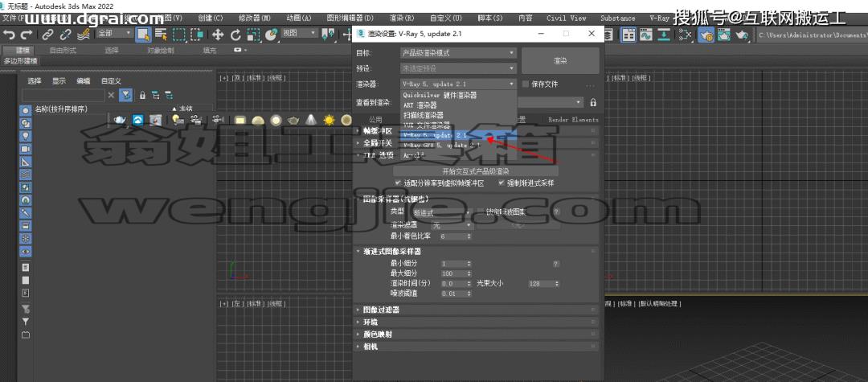The height and width of the screenshot is (382, 868).
Task: Click the large Render button
Action: pos(560,61)
